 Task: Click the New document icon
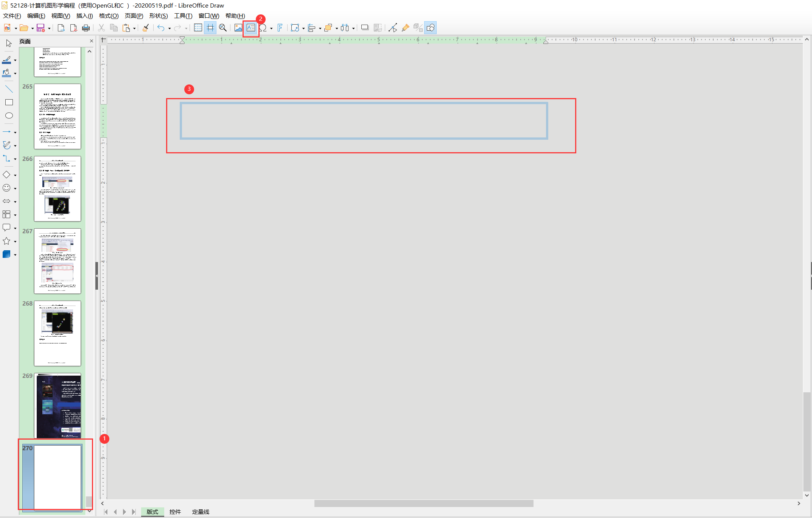pos(7,28)
